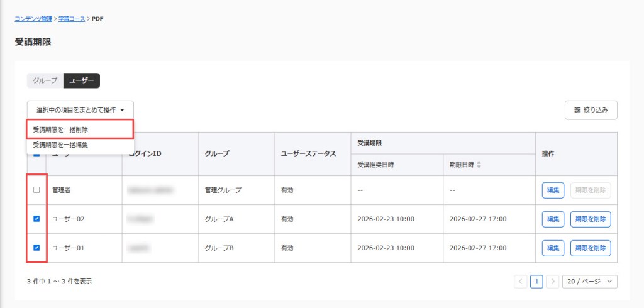Click 編集 for ユーザー02 row

click(x=553, y=219)
